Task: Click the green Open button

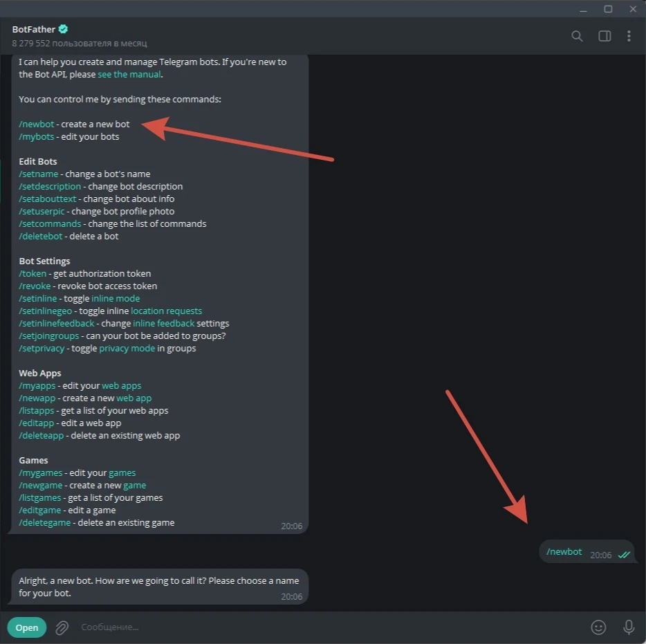Action: click(27, 627)
